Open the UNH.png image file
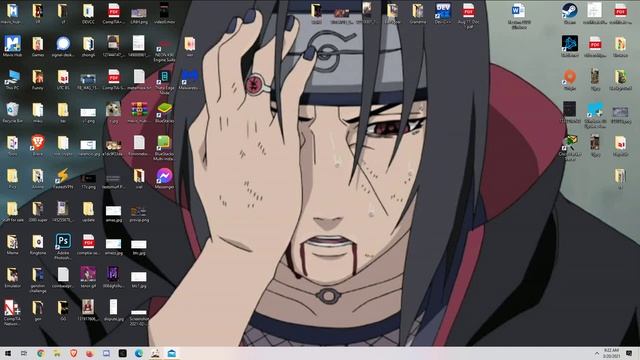 (139, 13)
